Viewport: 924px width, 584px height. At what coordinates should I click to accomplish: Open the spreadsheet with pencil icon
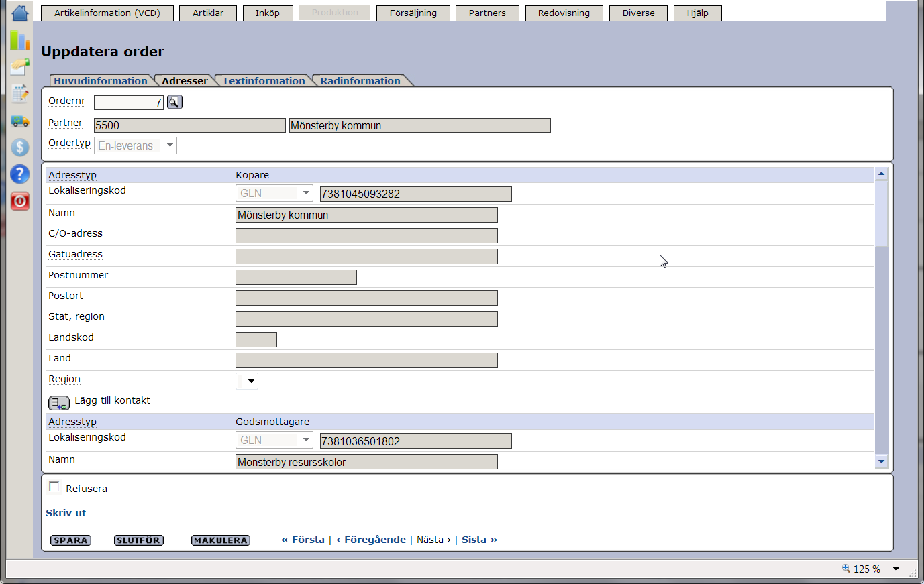point(20,94)
